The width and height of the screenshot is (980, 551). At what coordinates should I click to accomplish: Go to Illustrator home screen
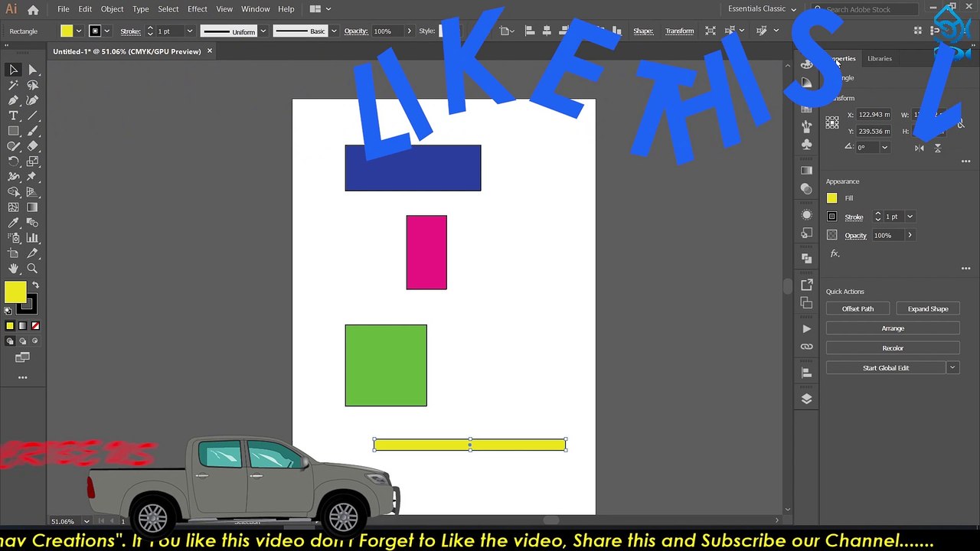click(x=33, y=10)
